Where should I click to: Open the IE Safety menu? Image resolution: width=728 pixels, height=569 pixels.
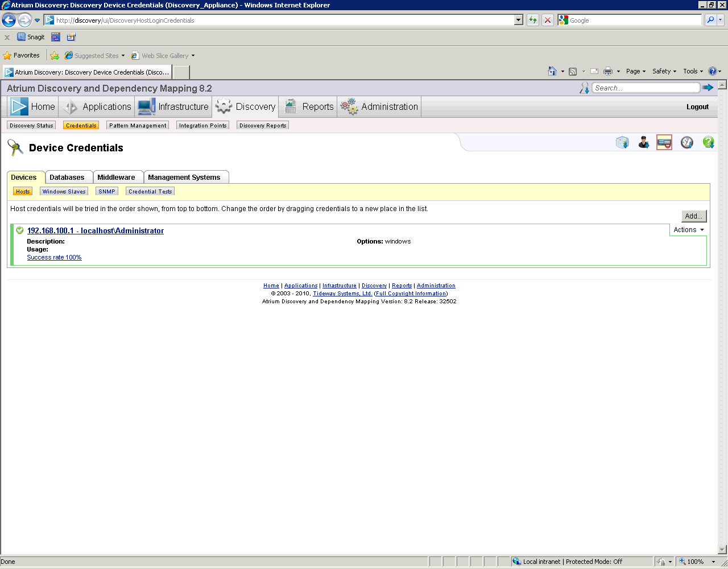(x=664, y=71)
